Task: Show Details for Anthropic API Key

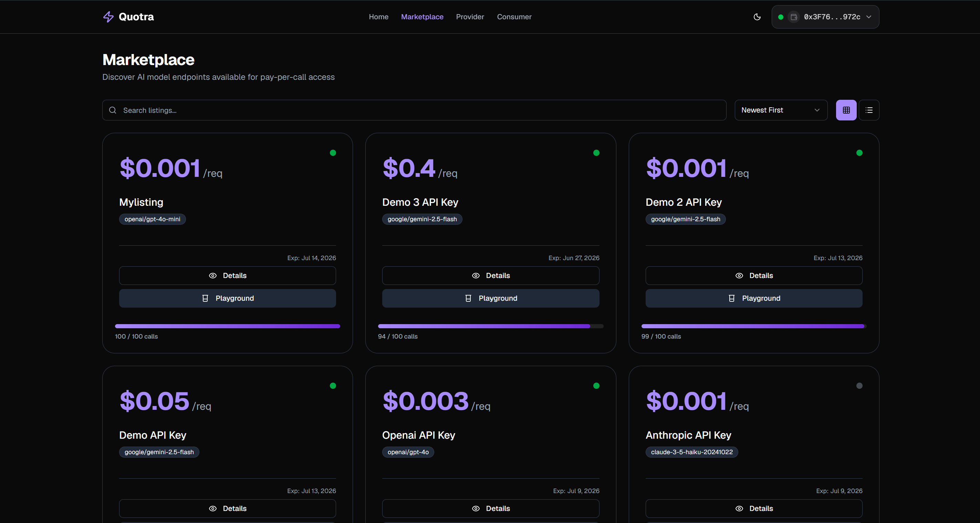Action: 754,509
